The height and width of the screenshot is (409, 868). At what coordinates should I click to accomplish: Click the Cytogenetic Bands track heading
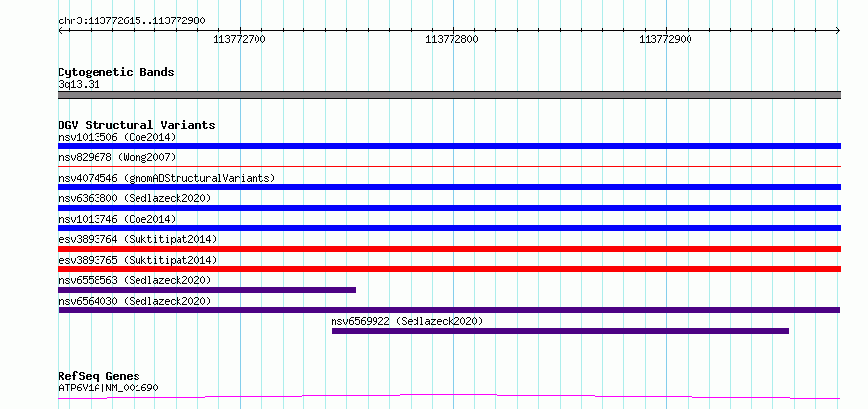coord(116,72)
